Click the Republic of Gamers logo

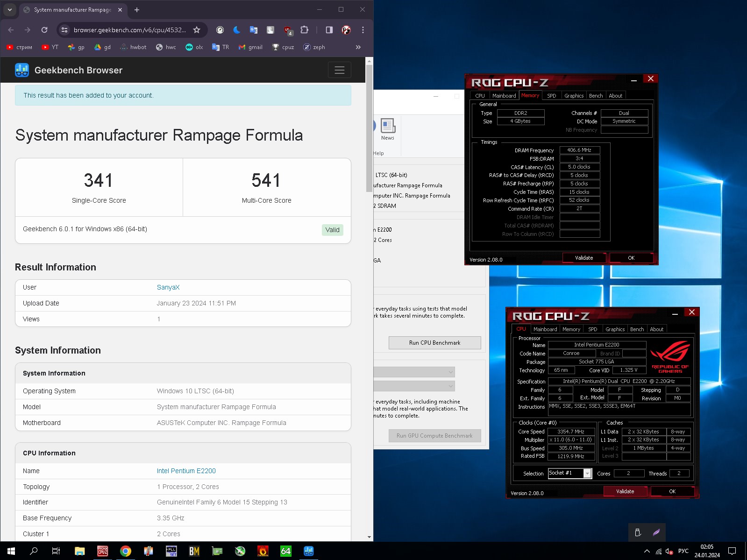click(x=670, y=357)
